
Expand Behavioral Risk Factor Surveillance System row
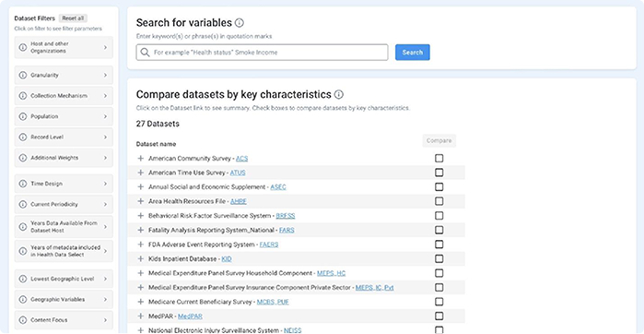(x=140, y=216)
